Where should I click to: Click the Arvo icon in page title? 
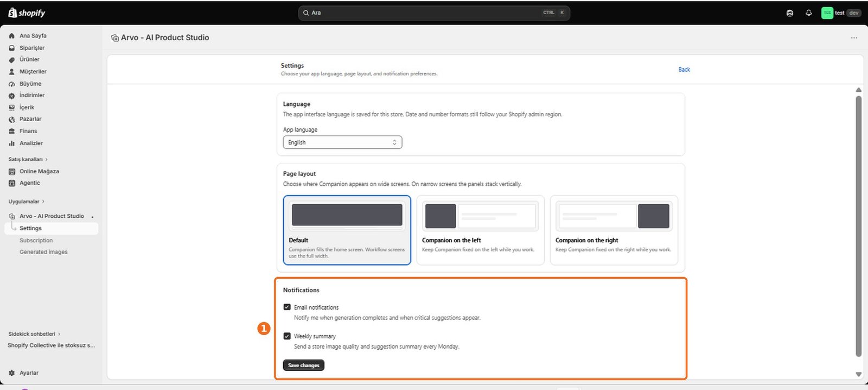[115, 38]
